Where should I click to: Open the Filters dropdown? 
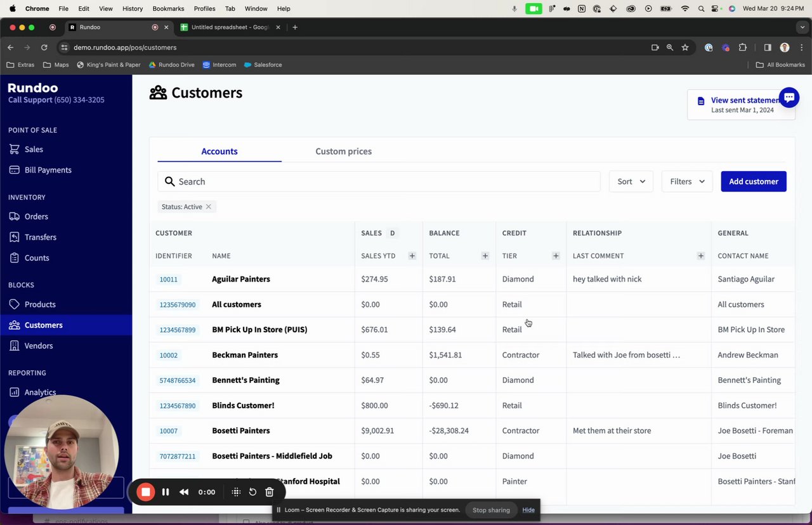(687, 181)
